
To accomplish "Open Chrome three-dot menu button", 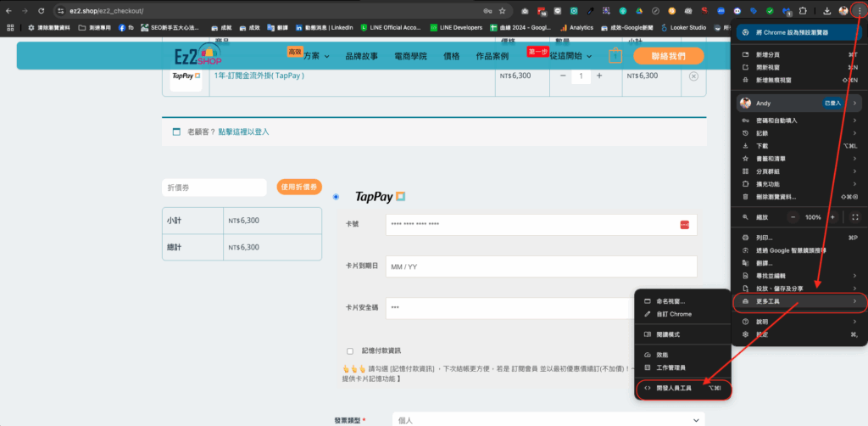I will (859, 10).
